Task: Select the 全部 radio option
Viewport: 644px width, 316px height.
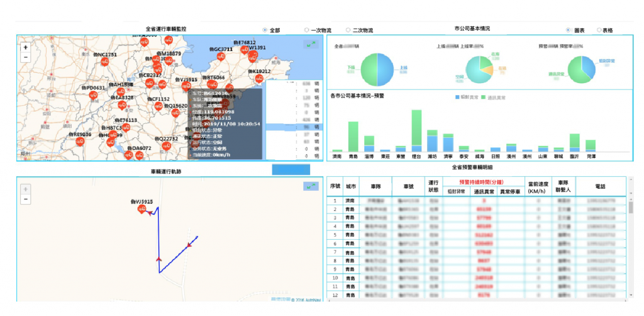Action: (265, 30)
